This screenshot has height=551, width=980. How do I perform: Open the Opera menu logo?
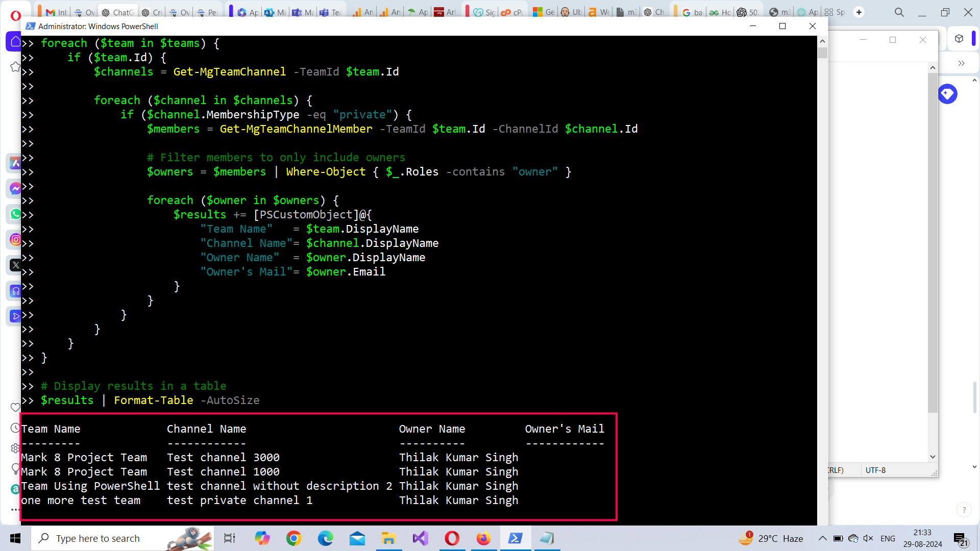click(15, 15)
